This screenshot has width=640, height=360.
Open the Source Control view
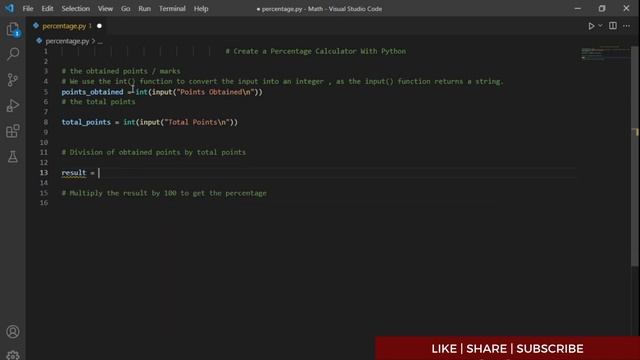tap(13, 80)
